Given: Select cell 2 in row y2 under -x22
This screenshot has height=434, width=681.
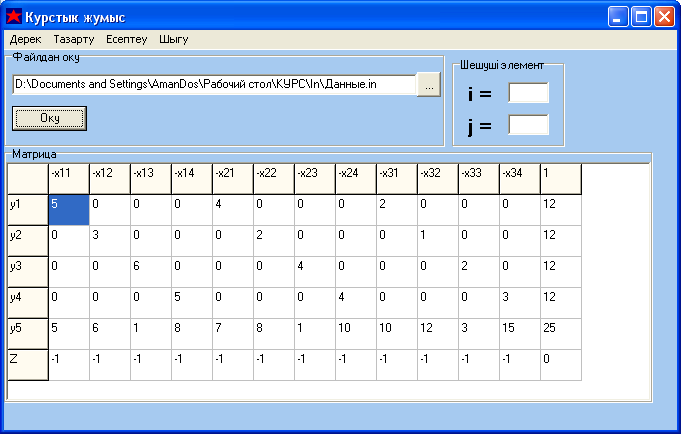Looking at the screenshot, I should 274,241.
